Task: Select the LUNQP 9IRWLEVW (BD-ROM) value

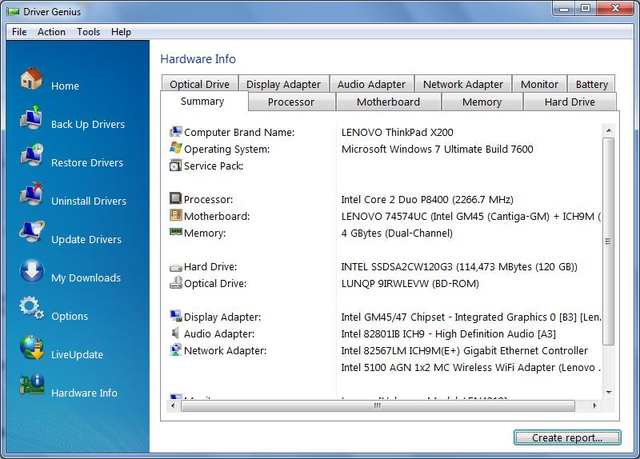Action: (410, 284)
